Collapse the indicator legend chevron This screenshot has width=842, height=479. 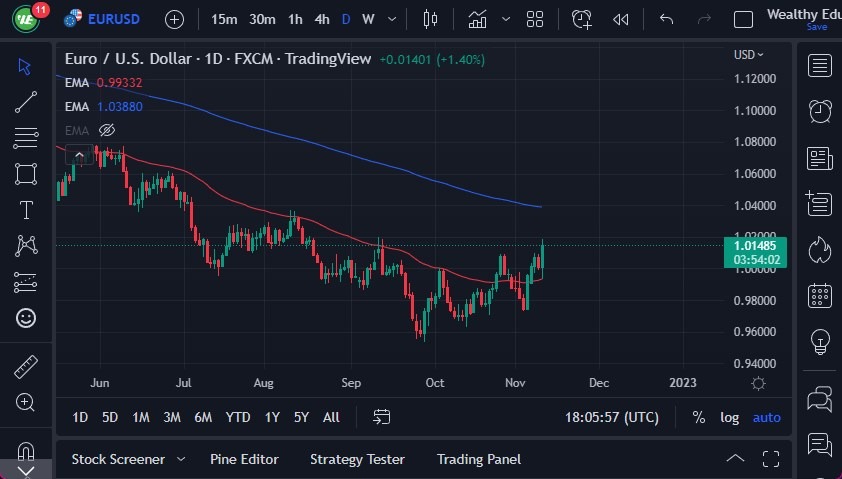tap(78, 154)
